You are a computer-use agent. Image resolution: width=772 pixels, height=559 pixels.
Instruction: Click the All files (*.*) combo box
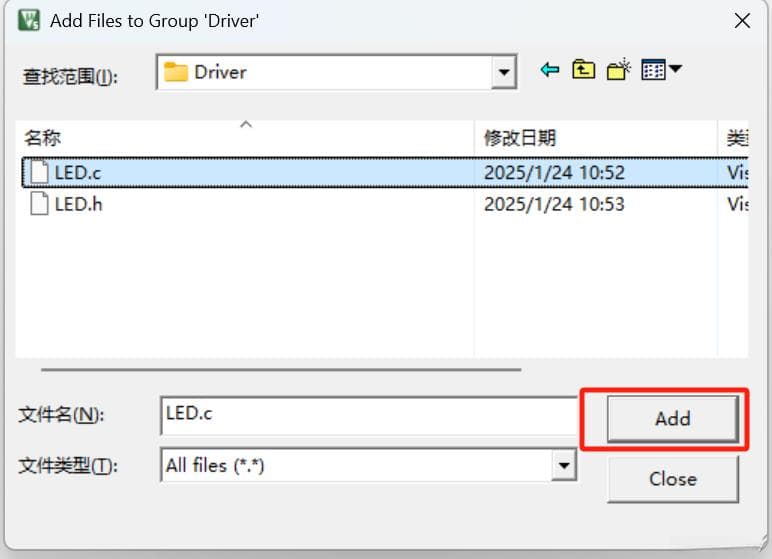pos(369,465)
